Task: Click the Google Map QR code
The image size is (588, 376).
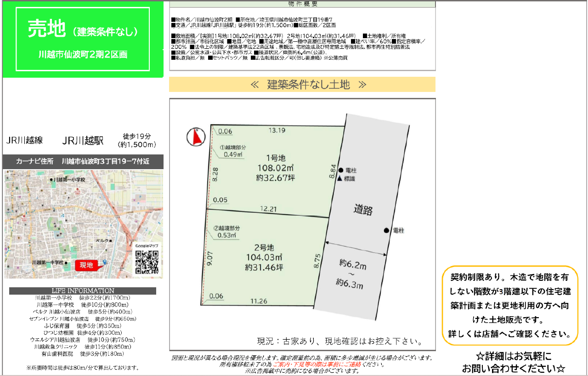Action: [147, 262]
